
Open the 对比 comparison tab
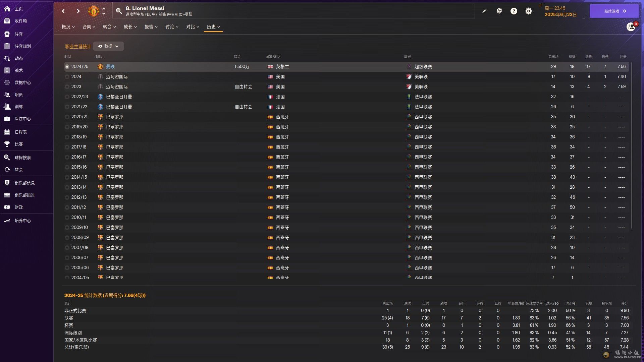[x=193, y=27]
